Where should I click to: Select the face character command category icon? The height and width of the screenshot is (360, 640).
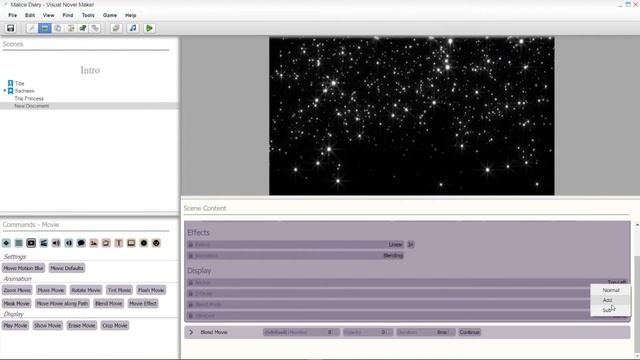tap(156, 243)
